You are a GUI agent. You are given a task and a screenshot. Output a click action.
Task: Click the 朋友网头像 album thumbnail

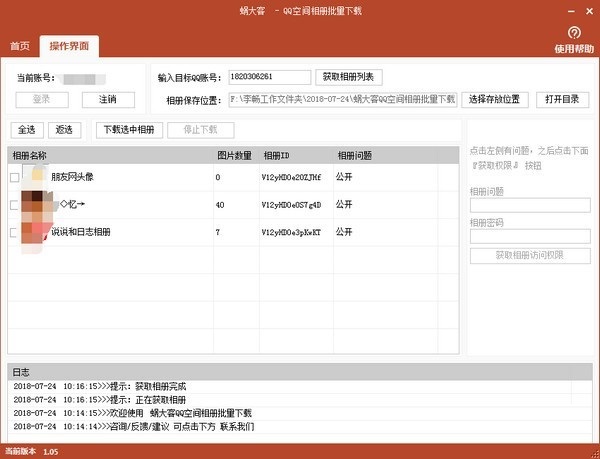point(36,177)
